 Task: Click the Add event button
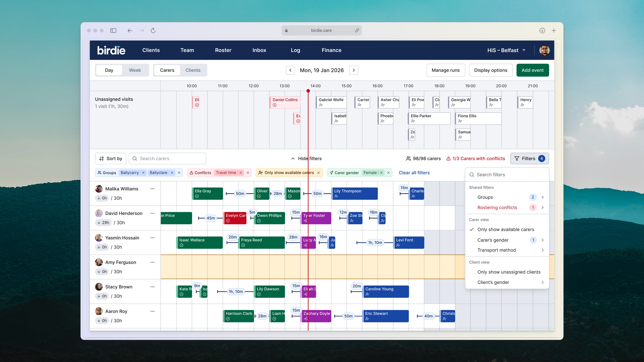pos(532,70)
